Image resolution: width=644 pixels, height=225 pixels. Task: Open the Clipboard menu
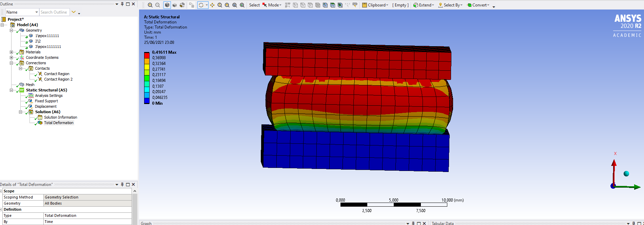(x=375, y=5)
